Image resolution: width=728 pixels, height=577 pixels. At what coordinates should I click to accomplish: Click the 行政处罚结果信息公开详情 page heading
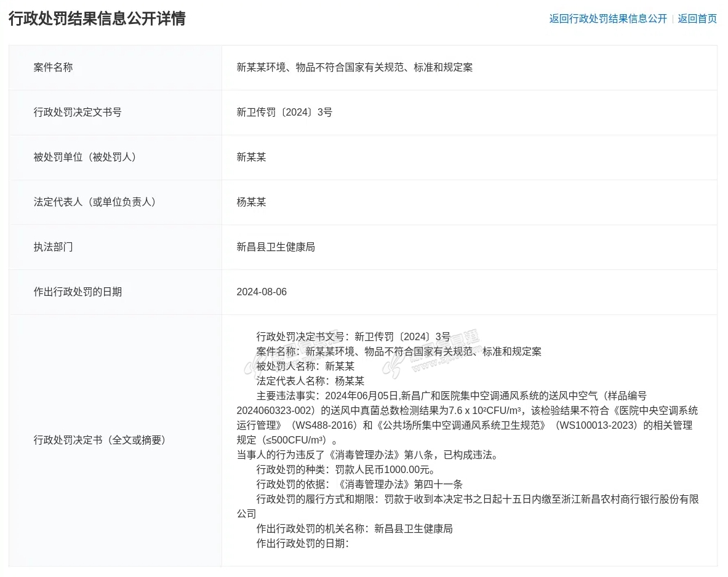[x=97, y=18]
